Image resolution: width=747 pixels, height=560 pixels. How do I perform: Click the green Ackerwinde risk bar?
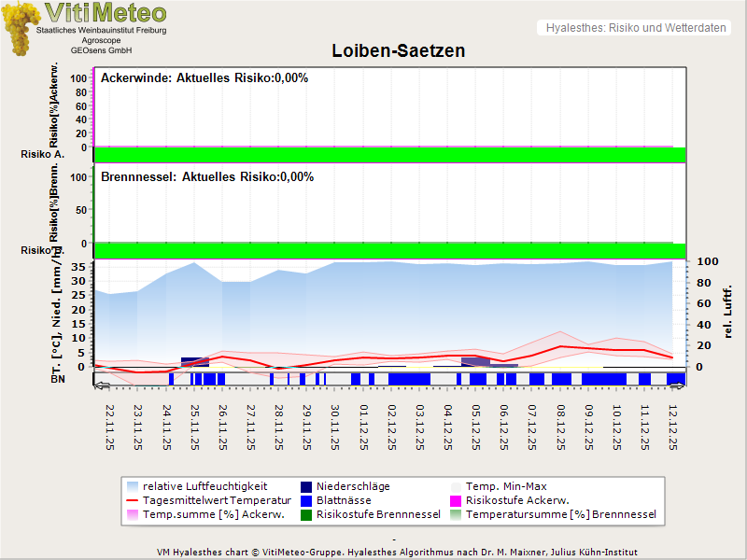(389, 154)
